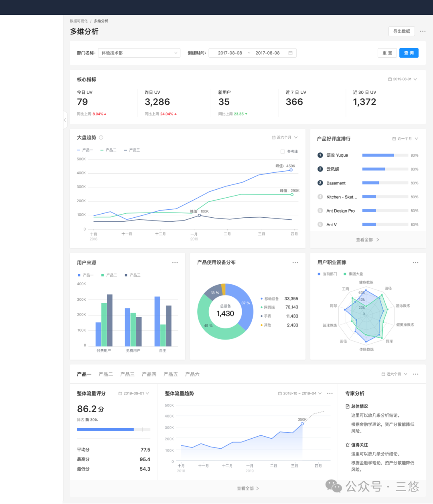Open the 部门名称 dropdown showing 体验技术部
The height and width of the screenshot is (504, 433).
(139, 53)
